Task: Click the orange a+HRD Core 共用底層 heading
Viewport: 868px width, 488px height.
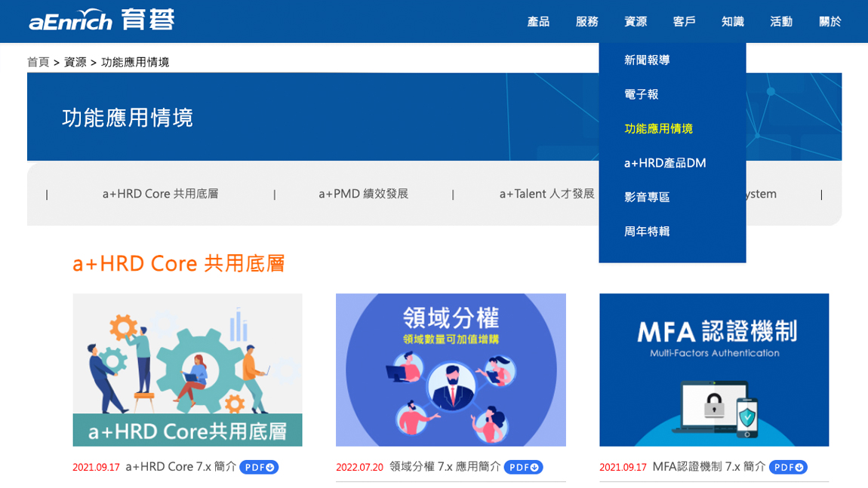Action: pos(179,263)
